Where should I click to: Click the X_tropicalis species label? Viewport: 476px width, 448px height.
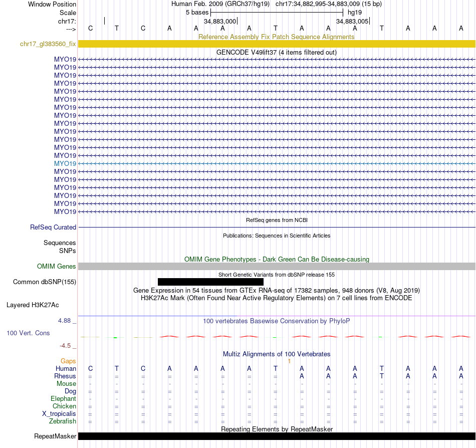[x=59, y=414]
